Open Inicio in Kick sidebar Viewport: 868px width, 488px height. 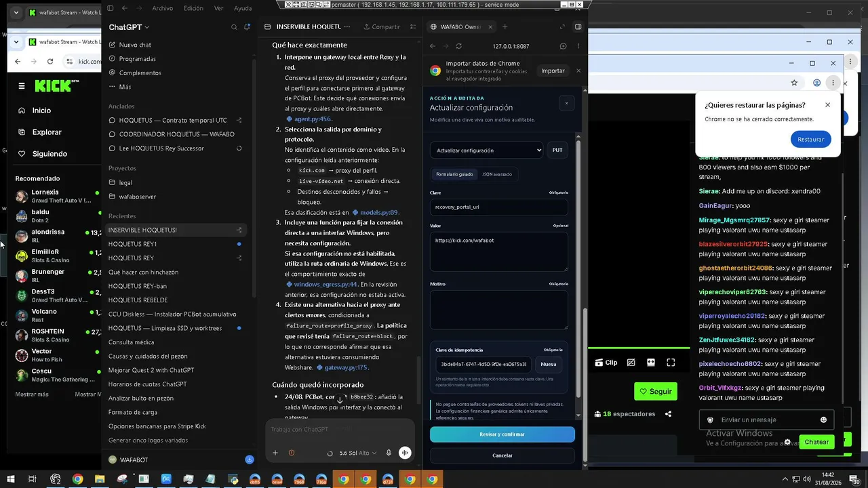42,110
